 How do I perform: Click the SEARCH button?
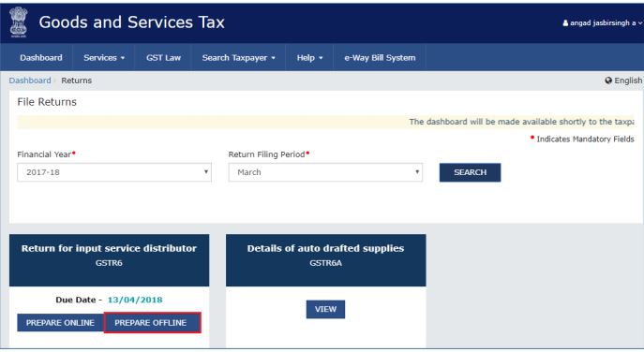pos(470,172)
